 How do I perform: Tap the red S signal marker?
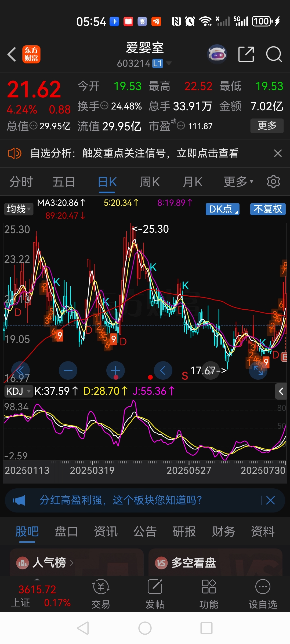pos(185,376)
